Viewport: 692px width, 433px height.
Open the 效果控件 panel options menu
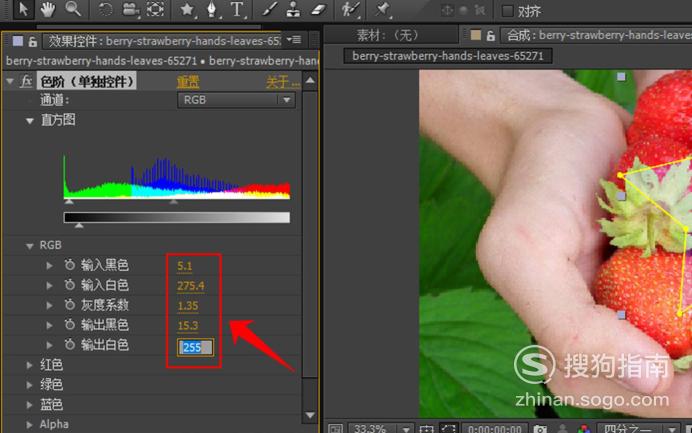point(294,40)
